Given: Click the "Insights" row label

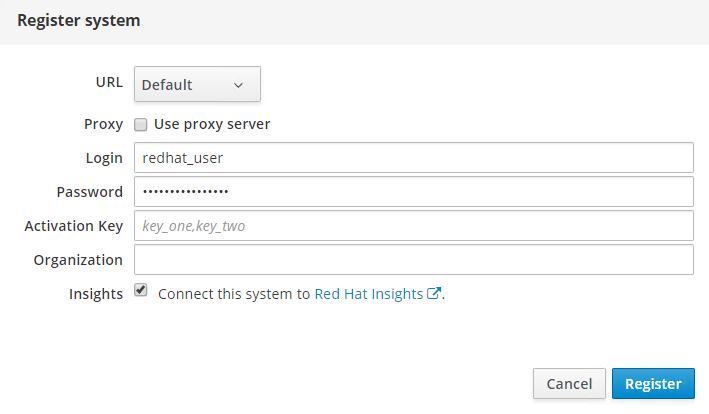Looking at the screenshot, I should (x=96, y=294).
